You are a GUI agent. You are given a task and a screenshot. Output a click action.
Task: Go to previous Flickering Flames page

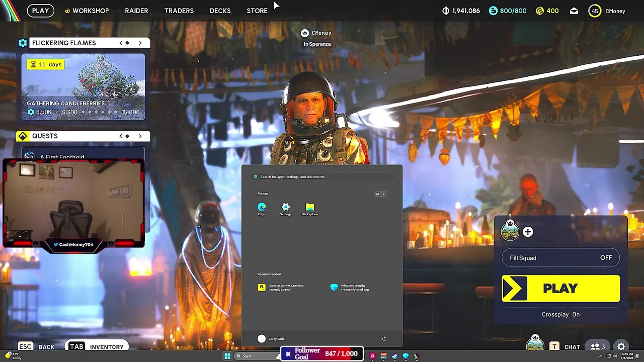[x=121, y=43]
